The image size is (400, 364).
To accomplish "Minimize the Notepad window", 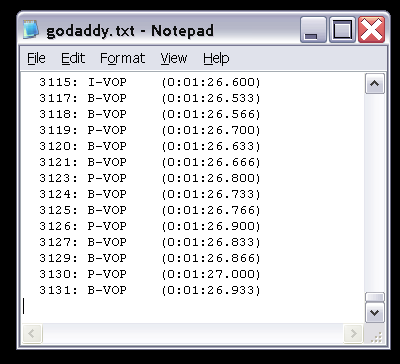I will [x=313, y=30].
